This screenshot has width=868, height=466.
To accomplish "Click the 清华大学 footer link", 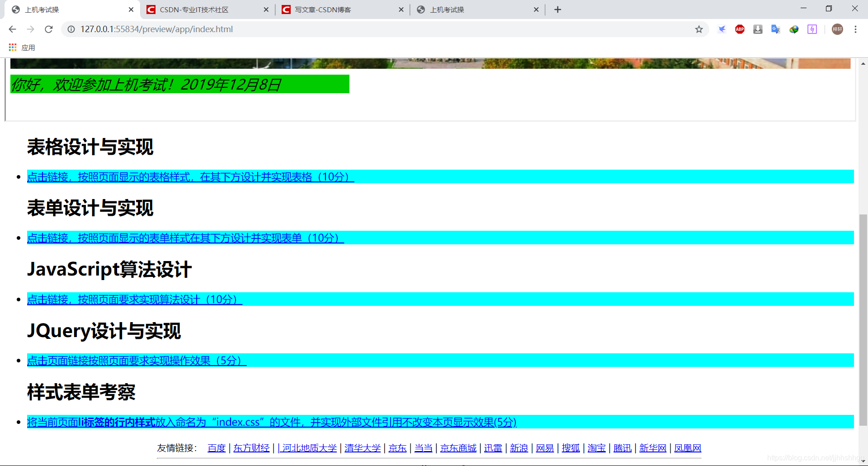I will coord(363,448).
